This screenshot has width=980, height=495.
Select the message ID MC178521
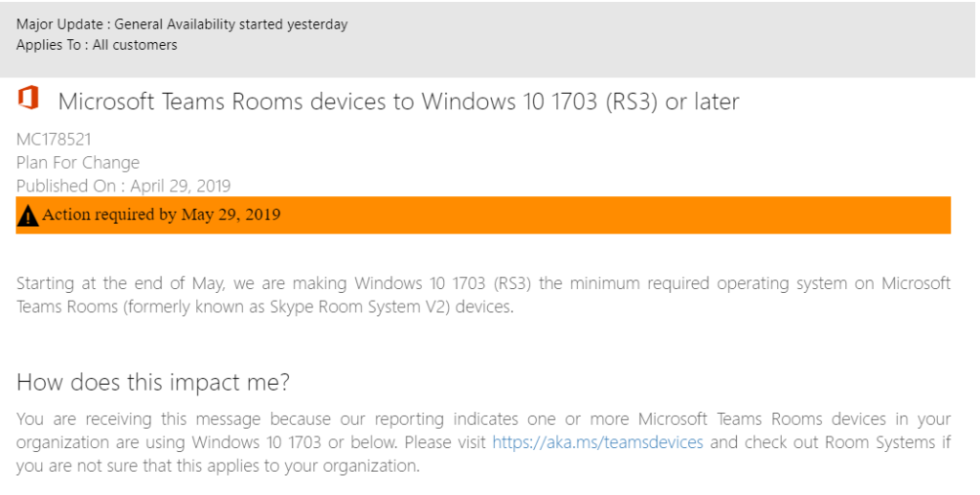click(54, 140)
